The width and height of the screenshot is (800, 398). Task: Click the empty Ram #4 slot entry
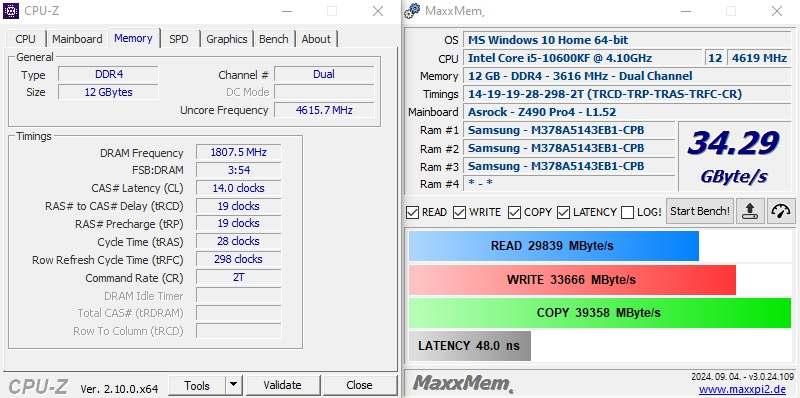tap(568, 183)
